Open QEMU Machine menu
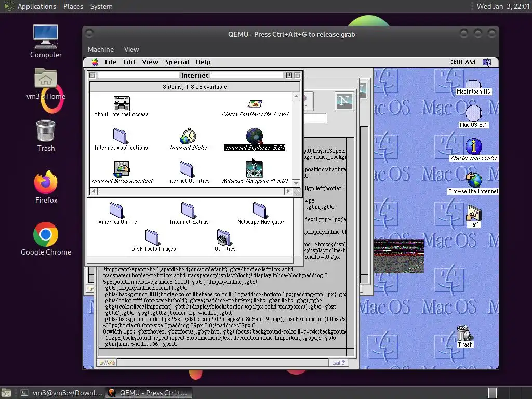 [101, 49]
